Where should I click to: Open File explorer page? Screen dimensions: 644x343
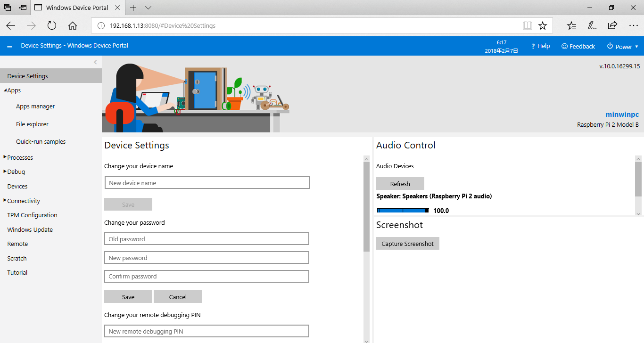pos(32,124)
